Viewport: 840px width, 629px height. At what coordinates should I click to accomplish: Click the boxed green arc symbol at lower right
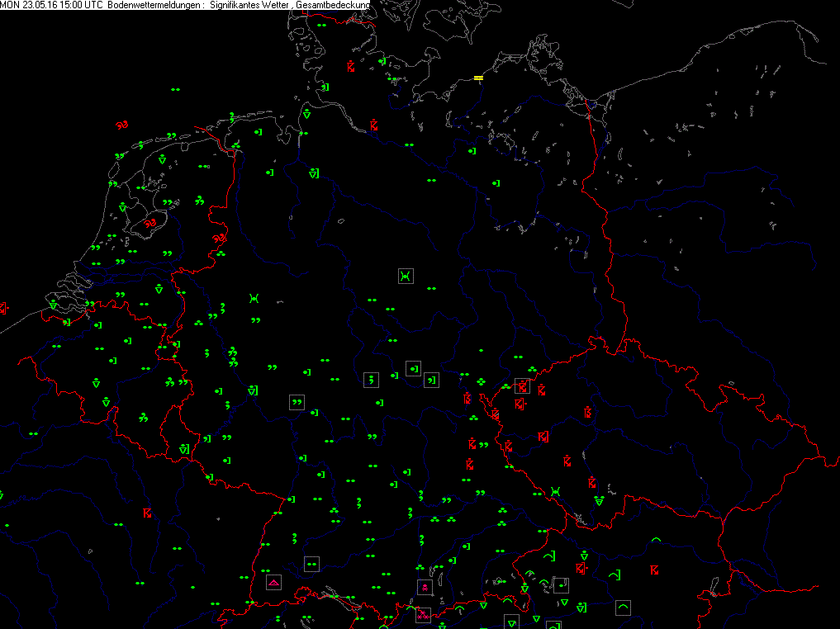click(x=623, y=607)
